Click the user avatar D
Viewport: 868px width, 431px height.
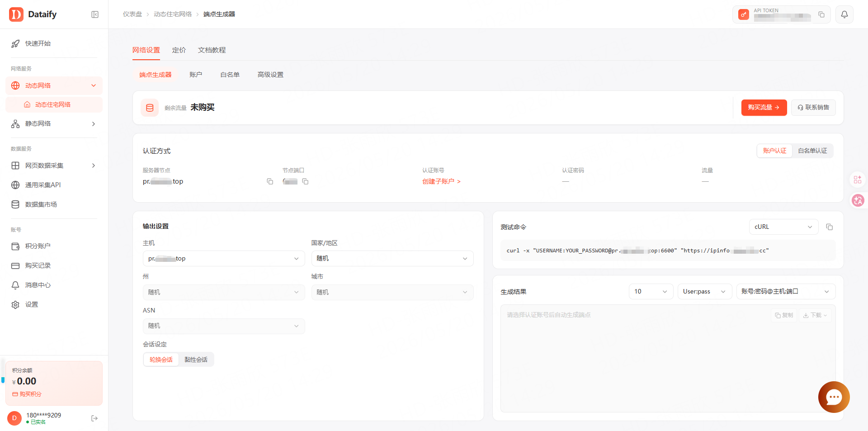pyautogui.click(x=14, y=418)
